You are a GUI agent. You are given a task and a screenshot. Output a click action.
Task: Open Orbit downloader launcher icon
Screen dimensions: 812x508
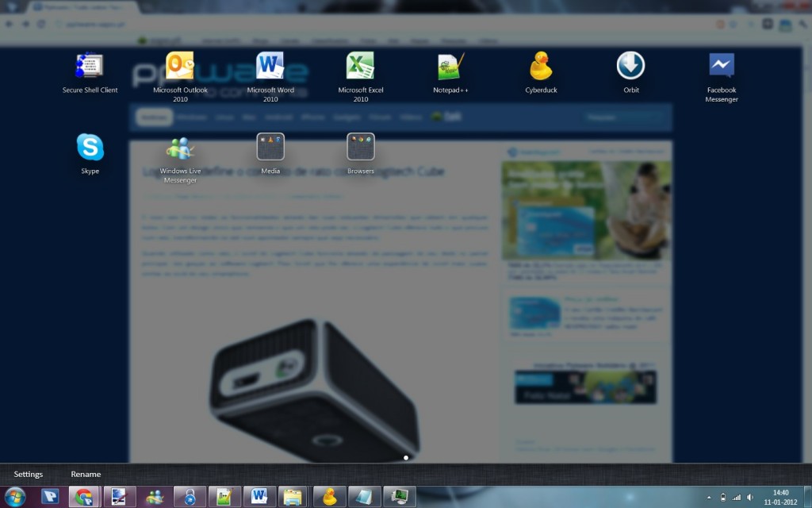[x=630, y=66]
